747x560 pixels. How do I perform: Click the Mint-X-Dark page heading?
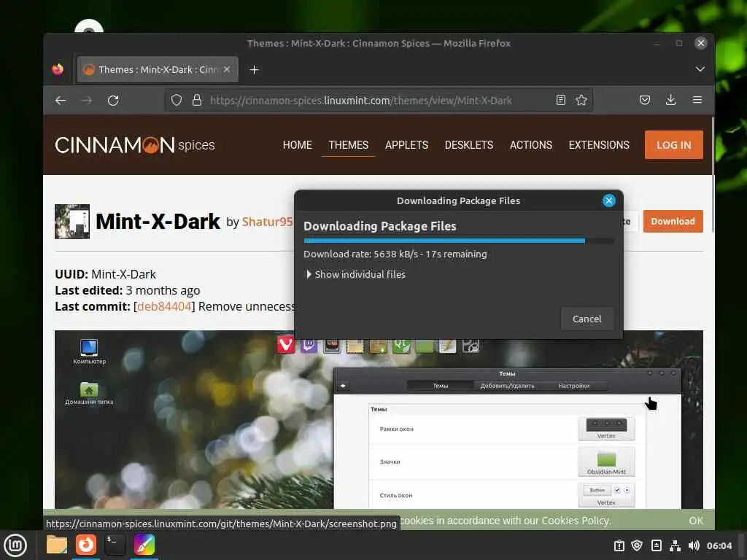click(158, 222)
